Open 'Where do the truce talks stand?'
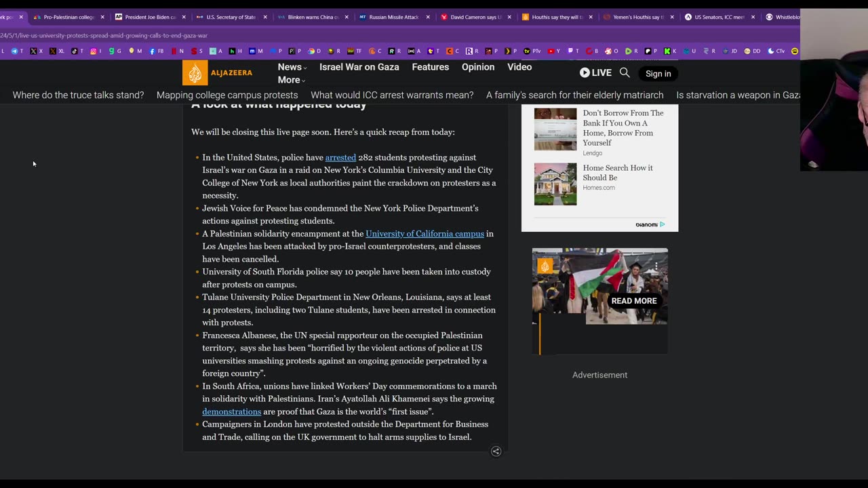The width and height of the screenshot is (868, 488). coord(78,95)
